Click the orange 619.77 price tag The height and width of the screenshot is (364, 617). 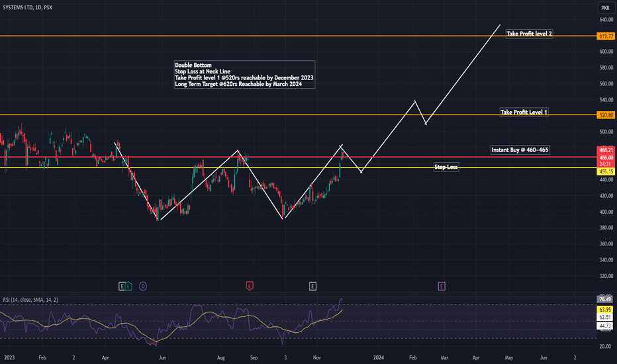tap(606, 36)
